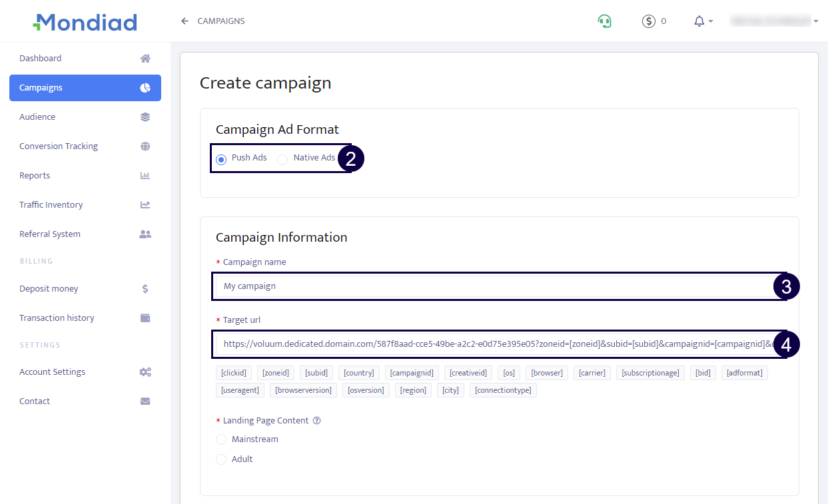Screen dimensions: 828x504
Task: Select the Push Ads radio button
Action: click(221, 159)
